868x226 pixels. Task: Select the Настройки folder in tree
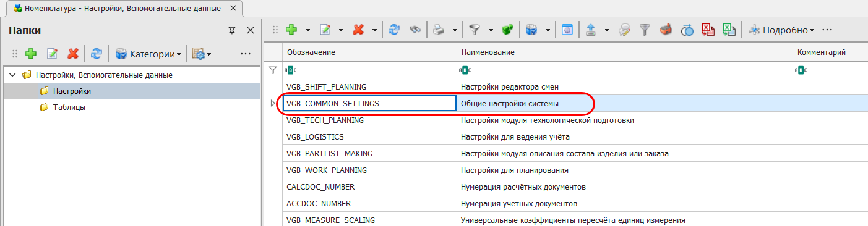[72, 91]
